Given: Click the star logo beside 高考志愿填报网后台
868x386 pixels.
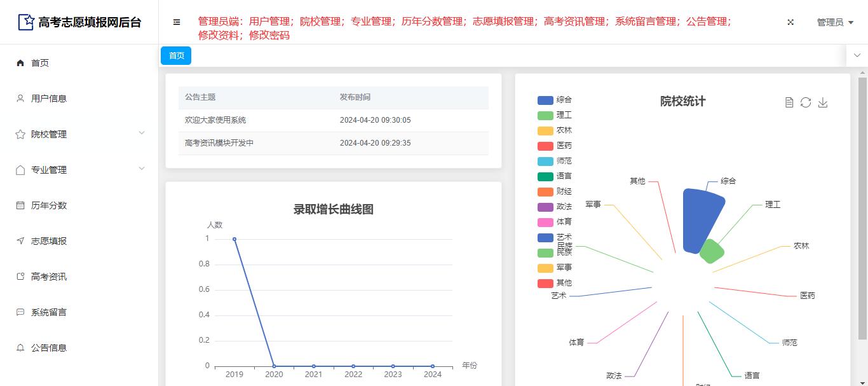Looking at the screenshot, I should pyautogui.click(x=26, y=22).
